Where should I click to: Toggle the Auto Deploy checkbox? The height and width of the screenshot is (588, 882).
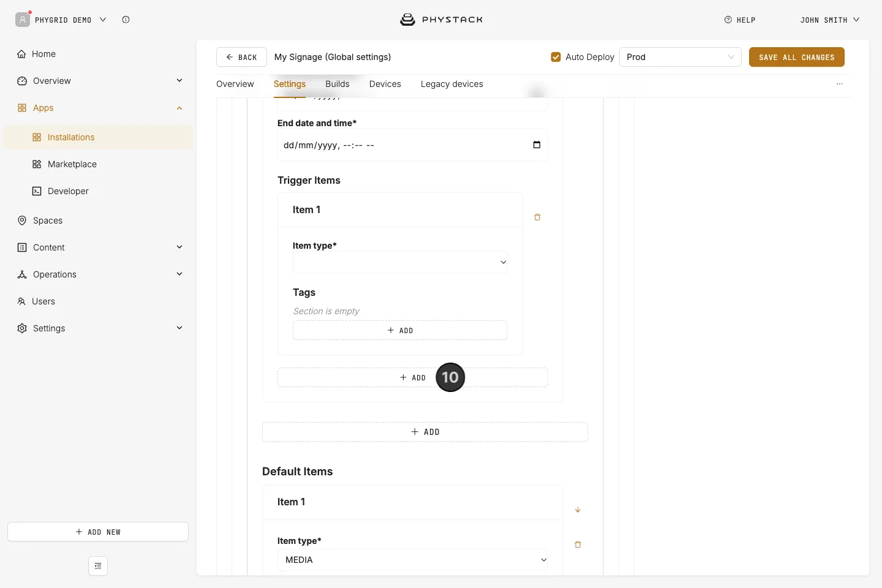click(556, 57)
